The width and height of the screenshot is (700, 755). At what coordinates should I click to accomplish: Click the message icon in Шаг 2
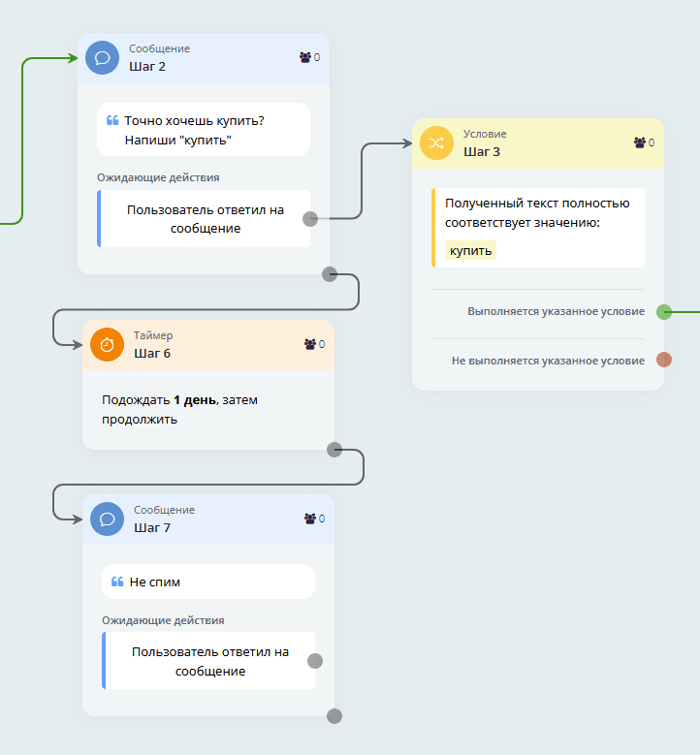click(102, 57)
